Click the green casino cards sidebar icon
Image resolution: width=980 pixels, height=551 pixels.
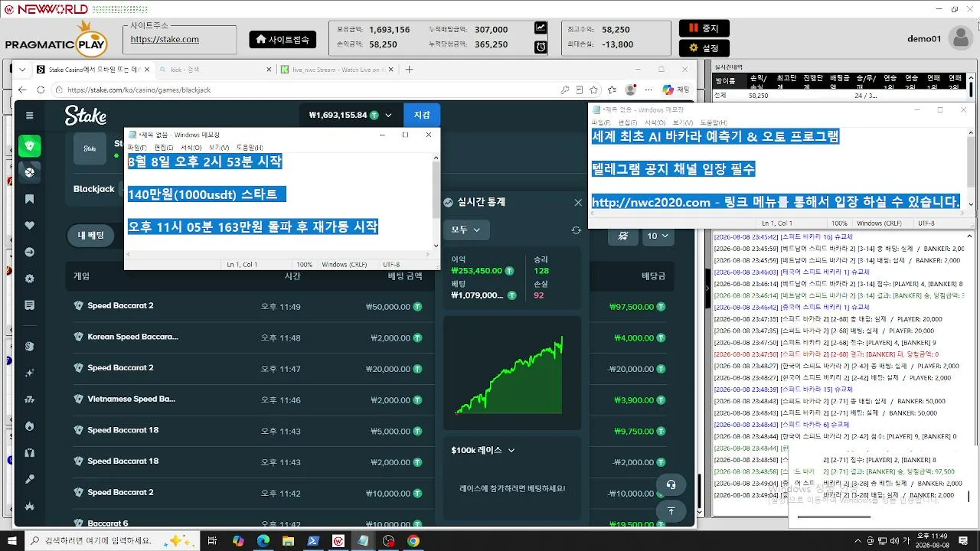pos(30,145)
